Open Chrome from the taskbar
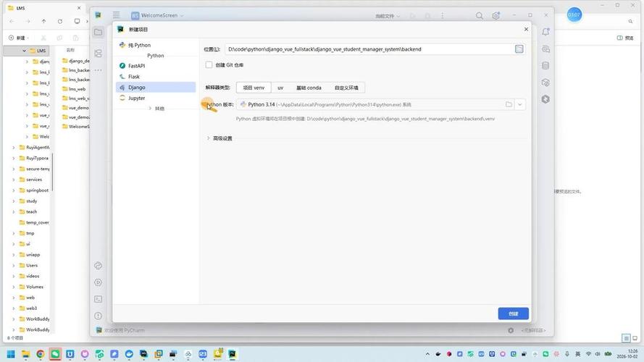The height and width of the screenshot is (362, 644). (41, 354)
